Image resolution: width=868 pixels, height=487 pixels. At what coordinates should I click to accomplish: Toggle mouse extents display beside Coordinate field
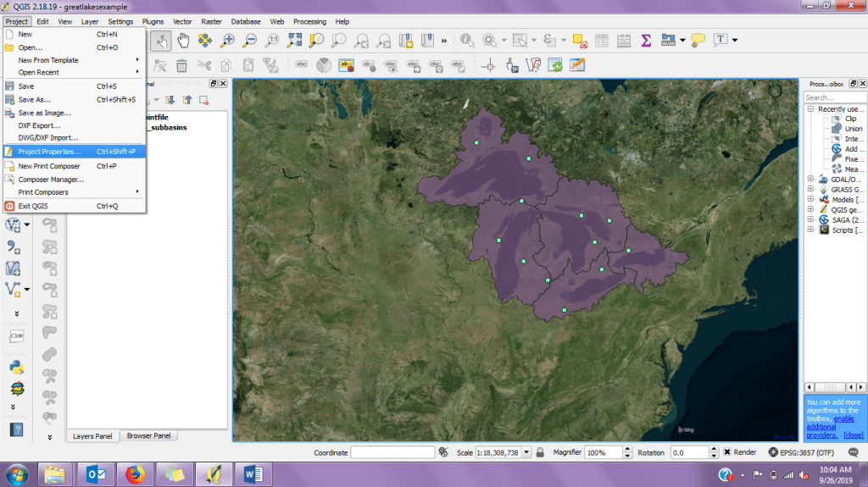(443, 452)
